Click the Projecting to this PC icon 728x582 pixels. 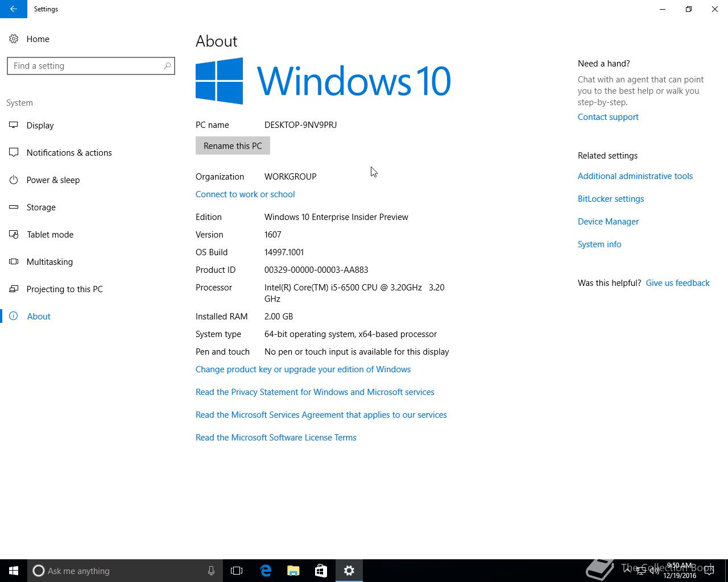tap(14, 289)
